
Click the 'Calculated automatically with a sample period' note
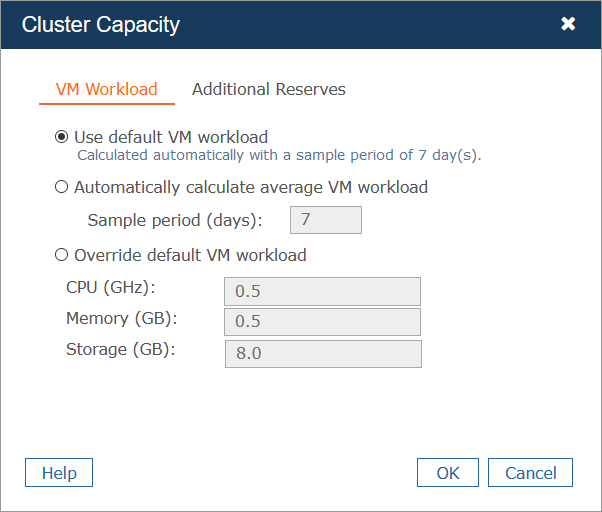[279, 155]
